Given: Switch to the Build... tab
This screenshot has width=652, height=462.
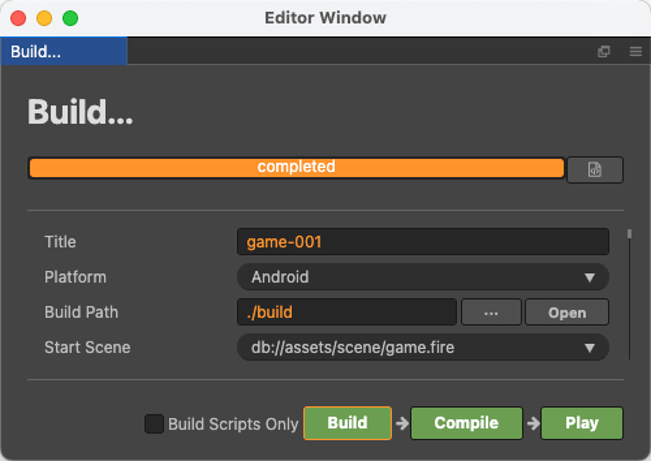Looking at the screenshot, I should pos(62,52).
